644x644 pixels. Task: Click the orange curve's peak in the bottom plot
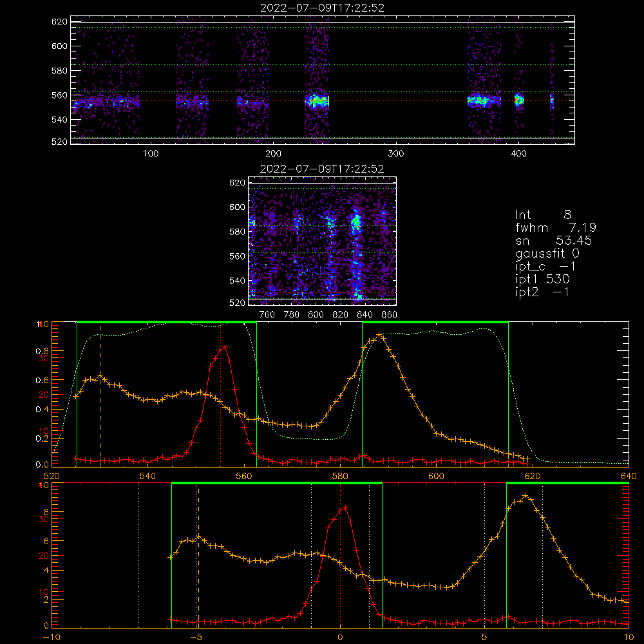pos(526,496)
